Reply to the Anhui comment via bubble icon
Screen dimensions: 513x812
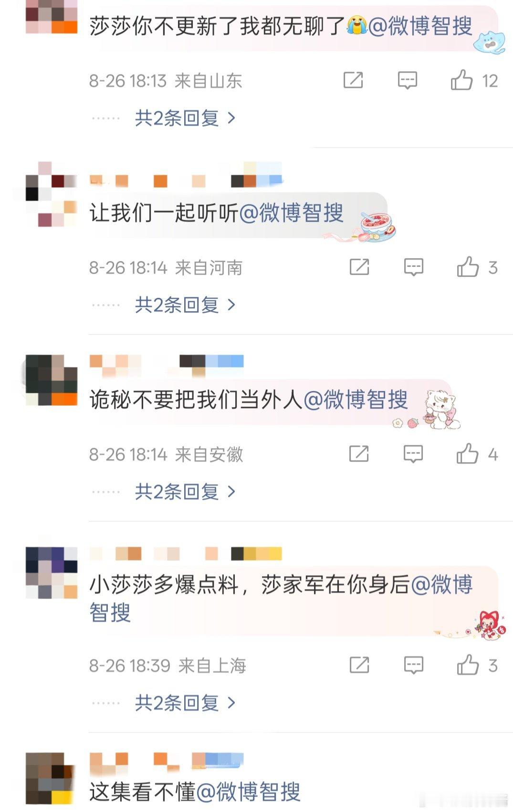(x=413, y=454)
